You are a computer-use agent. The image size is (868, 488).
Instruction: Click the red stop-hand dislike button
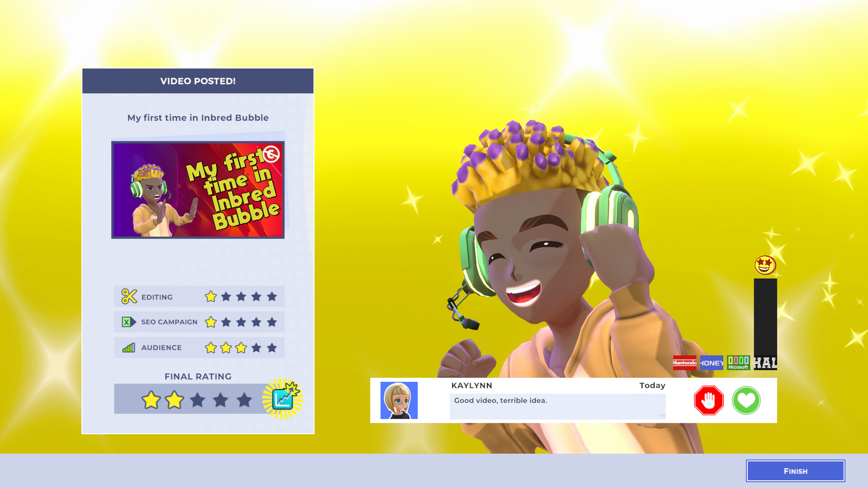tap(708, 400)
